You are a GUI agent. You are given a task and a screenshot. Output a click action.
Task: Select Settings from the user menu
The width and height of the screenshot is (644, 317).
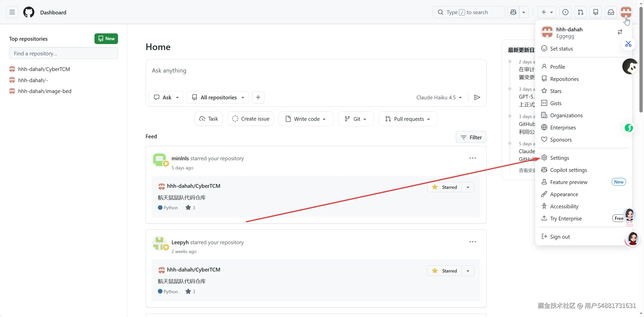click(x=559, y=158)
